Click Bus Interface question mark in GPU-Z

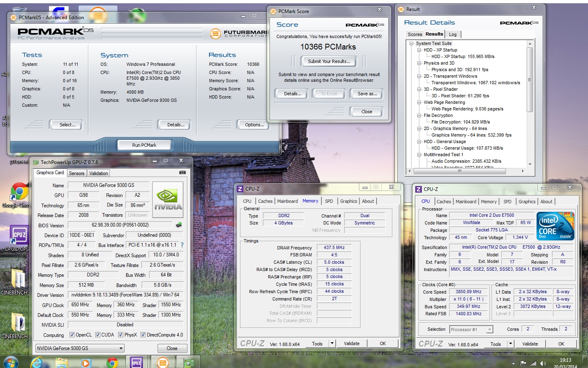pos(182,245)
